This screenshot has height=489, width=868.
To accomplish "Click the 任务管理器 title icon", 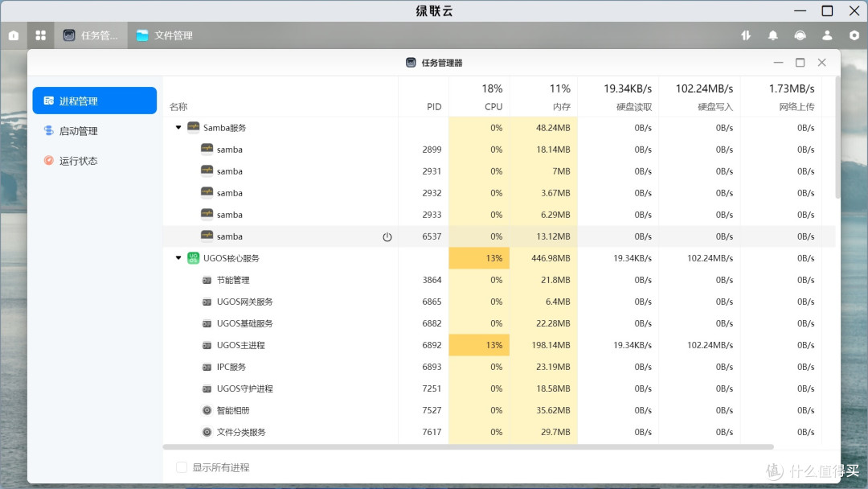I will pos(411,63).
